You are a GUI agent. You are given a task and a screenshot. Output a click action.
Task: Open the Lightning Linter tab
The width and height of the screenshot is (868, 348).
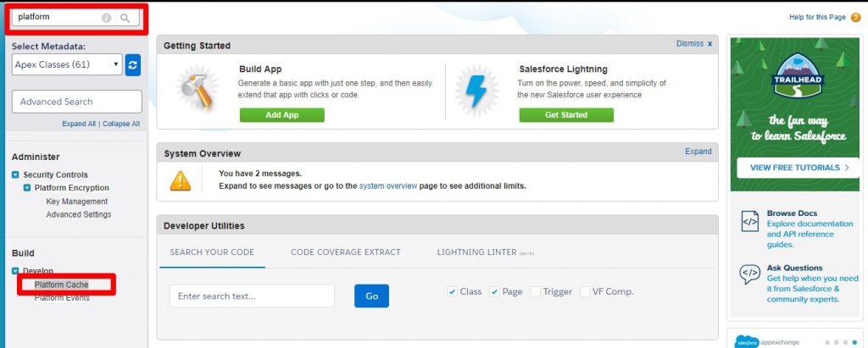486,252
